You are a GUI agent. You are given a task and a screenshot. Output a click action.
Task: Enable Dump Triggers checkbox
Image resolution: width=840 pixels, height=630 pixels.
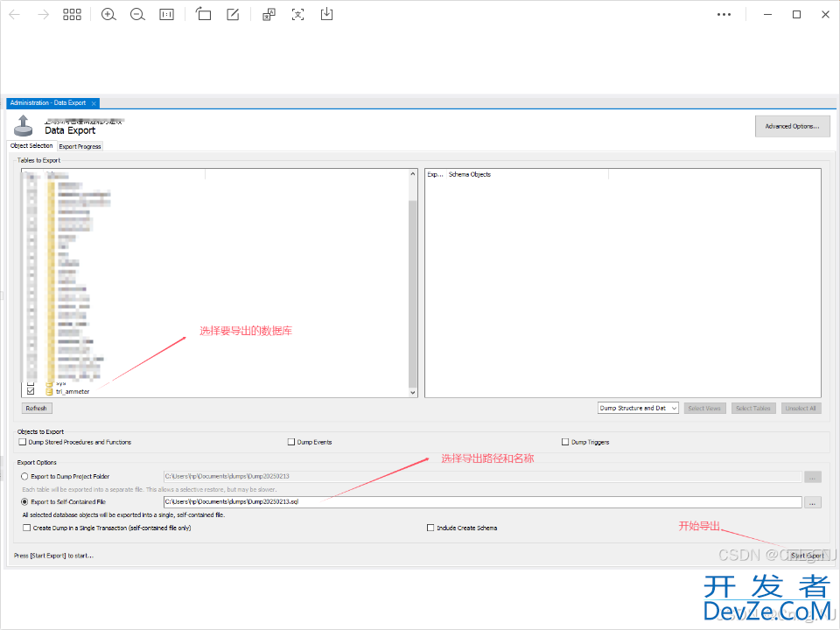(565, 442)
